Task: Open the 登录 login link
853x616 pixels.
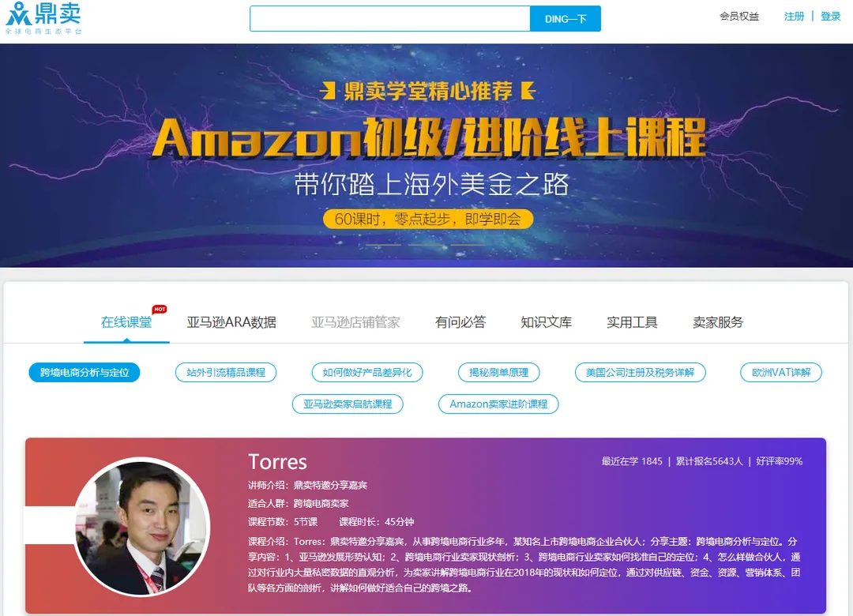Action: coord(830,17)
